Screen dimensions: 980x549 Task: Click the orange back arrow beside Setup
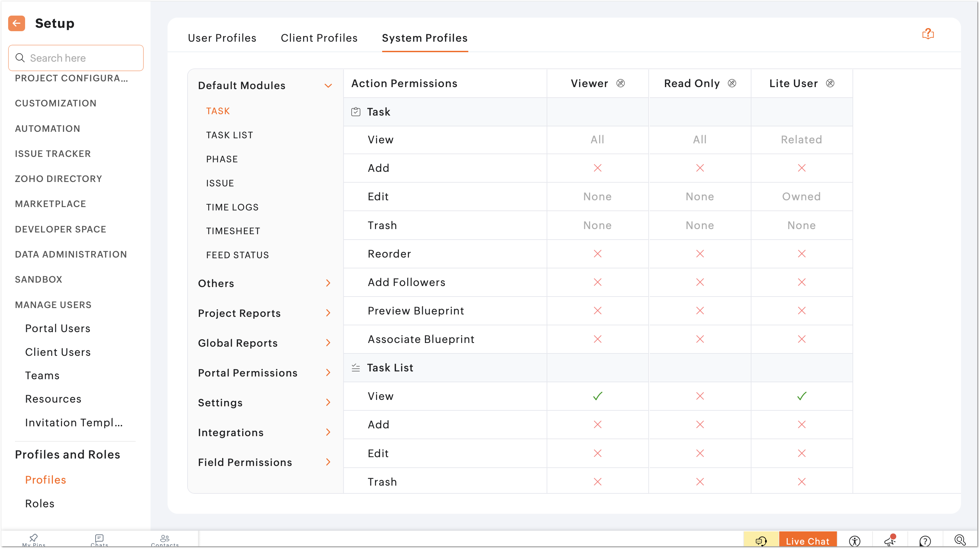click(16, 24)
